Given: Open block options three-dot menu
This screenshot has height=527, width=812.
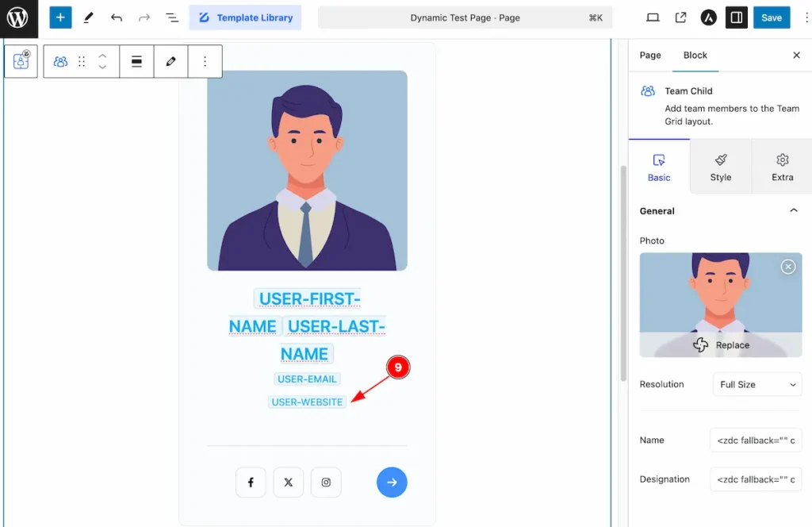Looking at the screenshot, I should 205,62.
